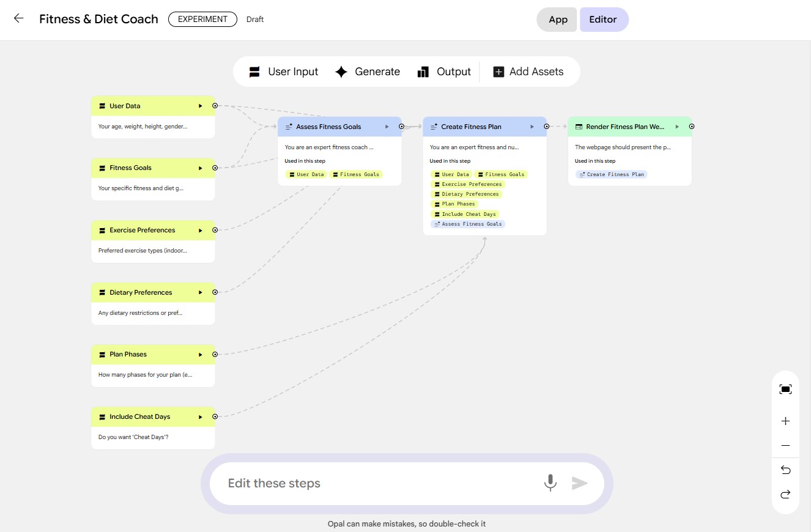Click the EXPERIMENT badge
This screenshot has height=532, width=811.
pos(202,19)
